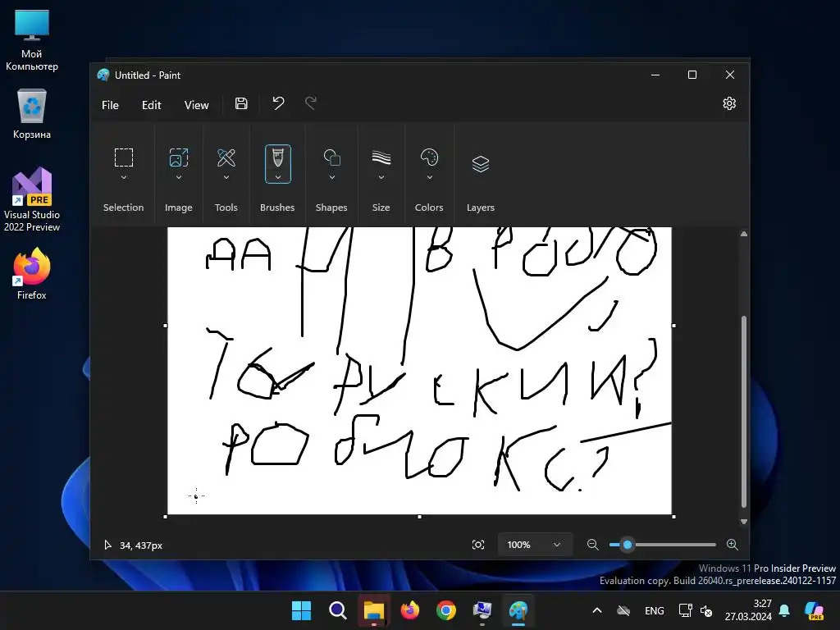Open Copilot Preview in the taskbar
The image size is (840, 630).
pyautogui.click(x=815, y=610)
